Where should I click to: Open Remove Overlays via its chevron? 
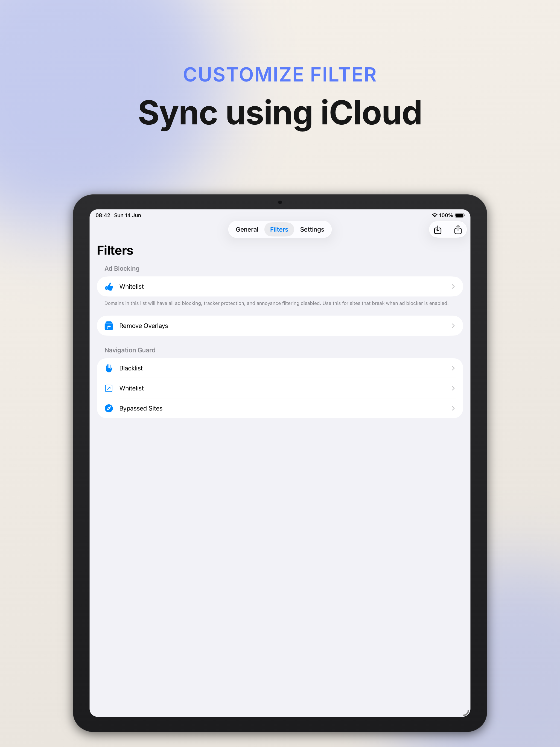tap(453, 326)
